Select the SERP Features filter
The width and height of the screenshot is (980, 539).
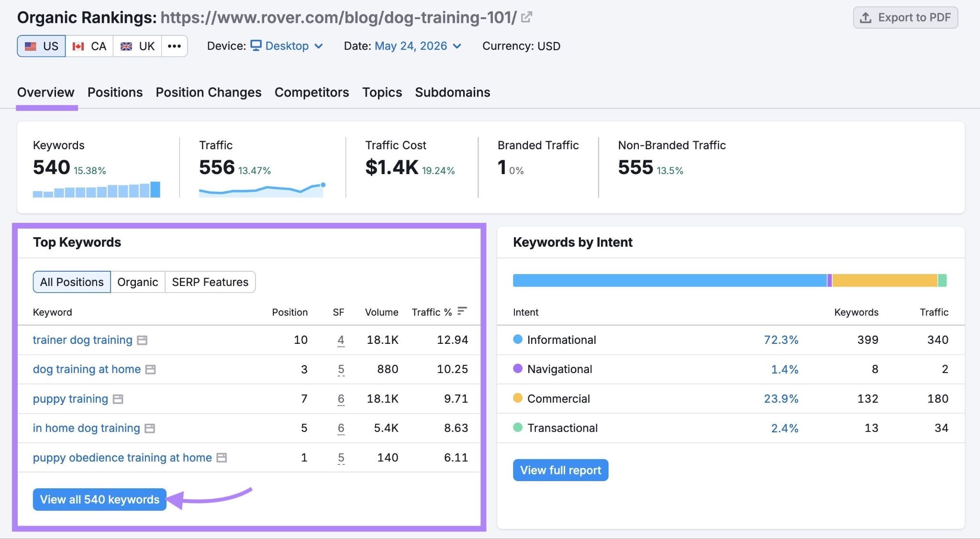(210, 282)
